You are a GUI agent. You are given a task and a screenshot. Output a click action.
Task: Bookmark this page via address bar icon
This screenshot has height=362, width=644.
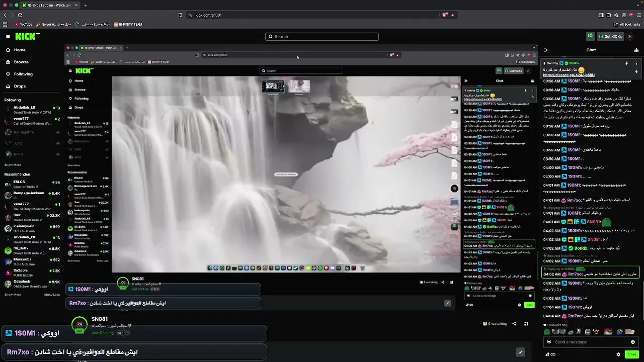180,15
